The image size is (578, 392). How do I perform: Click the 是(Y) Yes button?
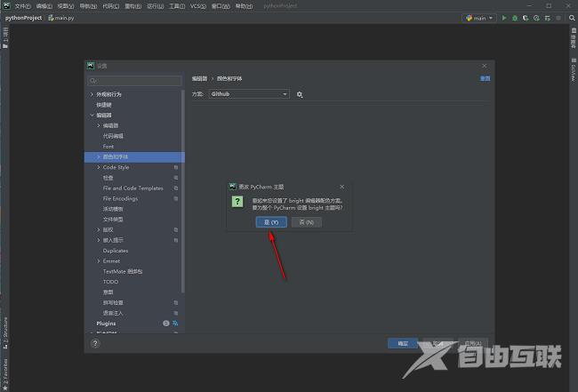[x=271, y=222]
